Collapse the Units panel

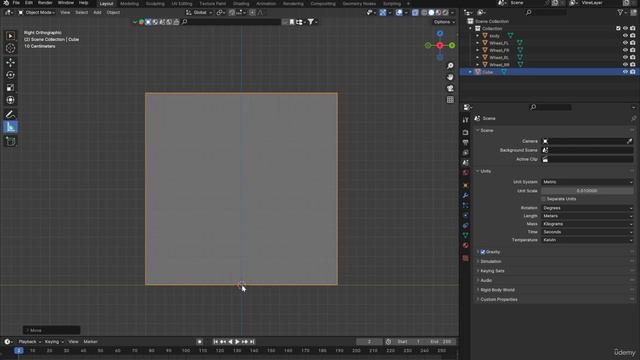tap(485, 171)
